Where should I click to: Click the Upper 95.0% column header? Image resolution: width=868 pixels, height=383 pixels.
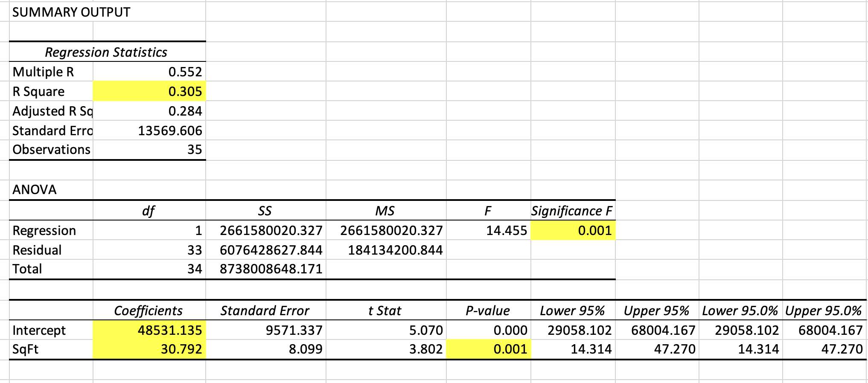824,310
